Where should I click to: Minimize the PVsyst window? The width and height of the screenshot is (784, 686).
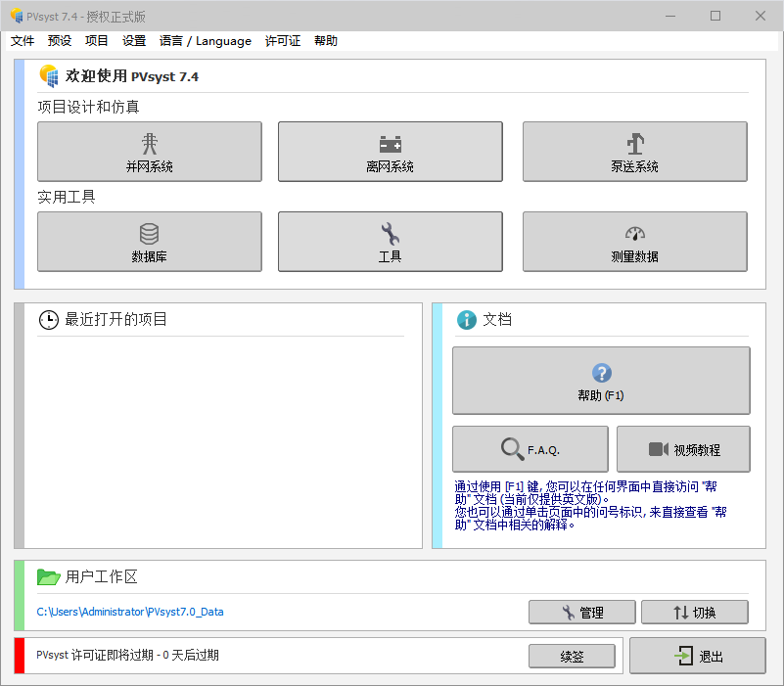point(670,16)
